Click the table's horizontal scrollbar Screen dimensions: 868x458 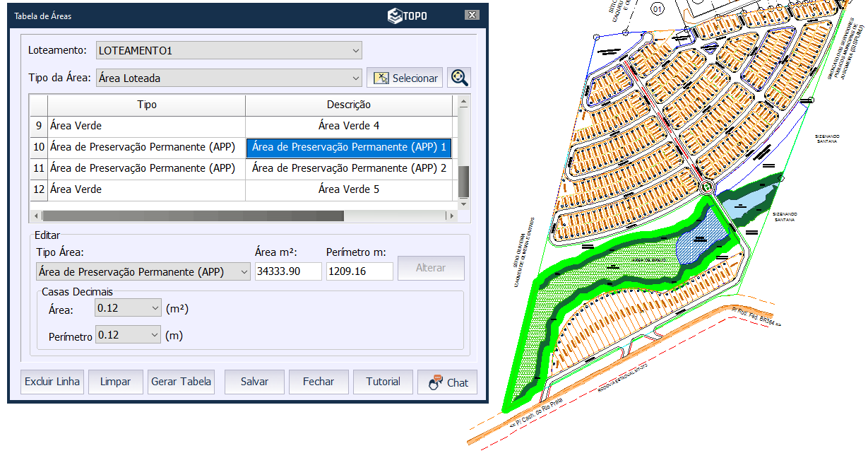193,216
